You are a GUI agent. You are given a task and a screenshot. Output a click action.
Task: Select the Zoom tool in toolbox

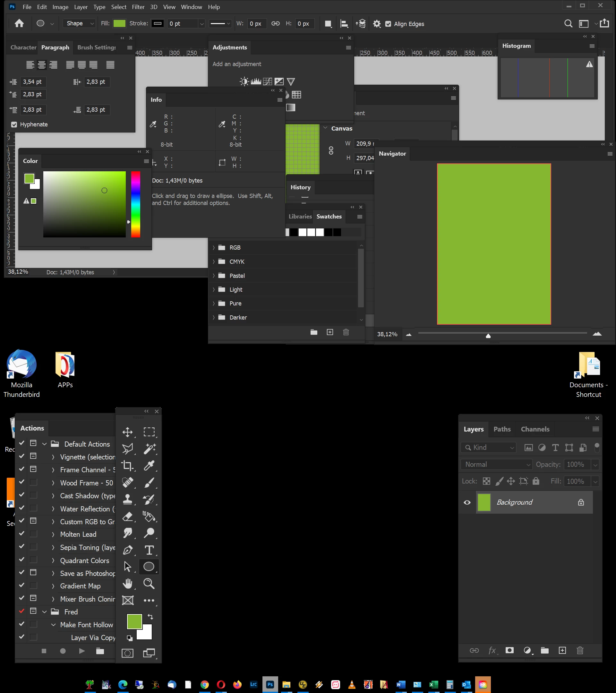pyautogui.click(x=149, y=583)
